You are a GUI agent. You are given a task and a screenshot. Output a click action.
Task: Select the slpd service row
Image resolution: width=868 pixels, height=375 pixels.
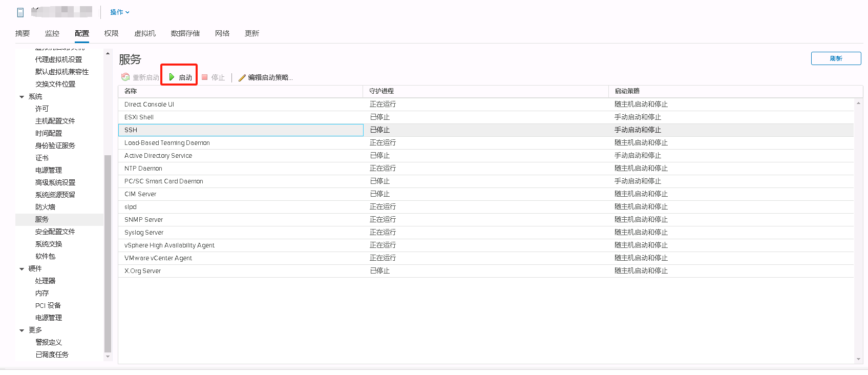click(486, 207)
